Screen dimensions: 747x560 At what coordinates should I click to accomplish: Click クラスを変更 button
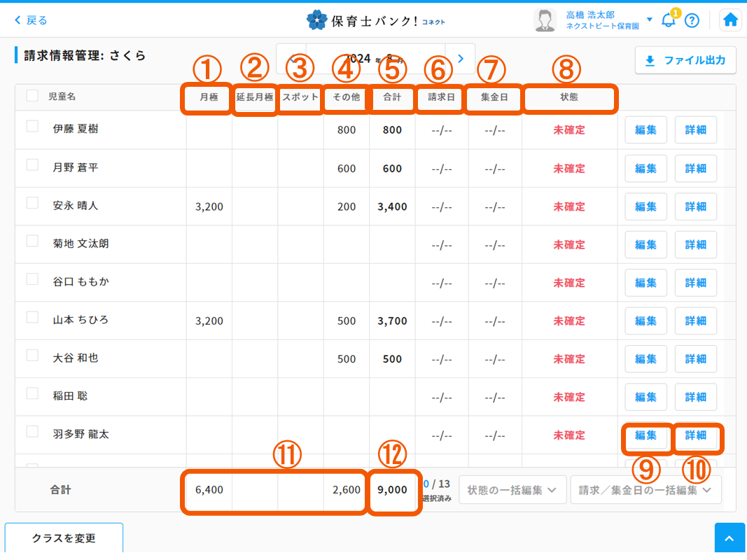[x=64, y=538]
